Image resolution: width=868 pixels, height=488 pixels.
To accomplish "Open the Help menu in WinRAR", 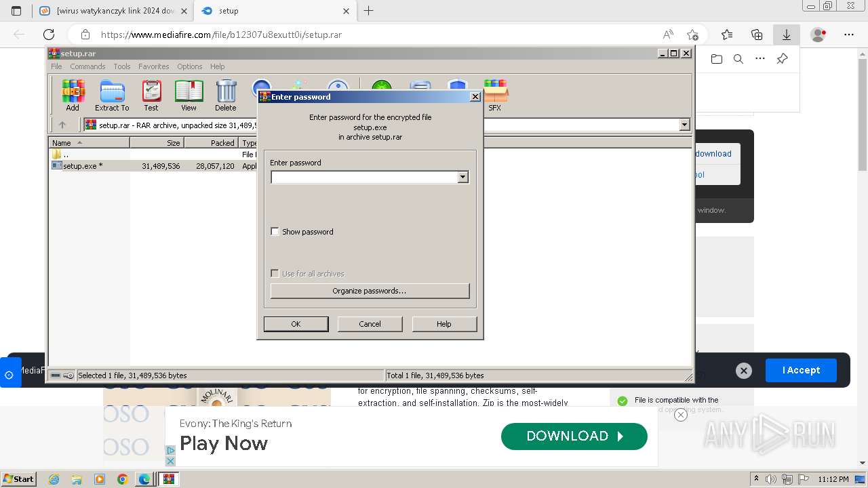I will pos(217,66).
